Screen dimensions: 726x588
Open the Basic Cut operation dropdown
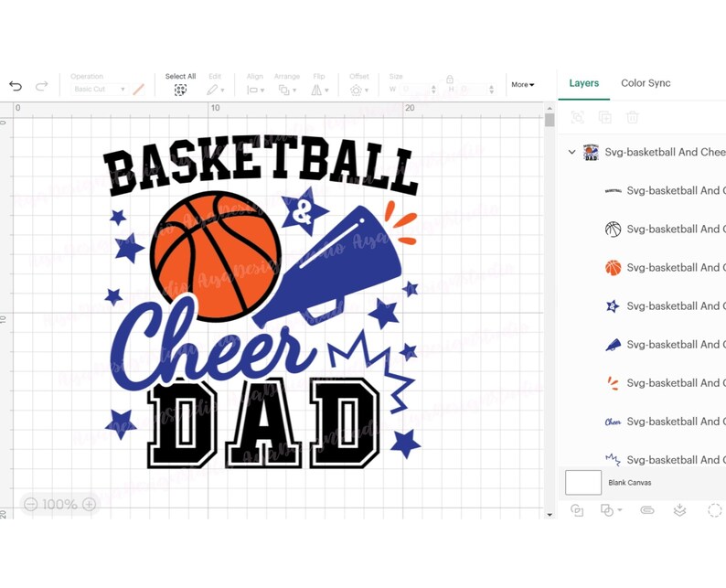(100, 89)
